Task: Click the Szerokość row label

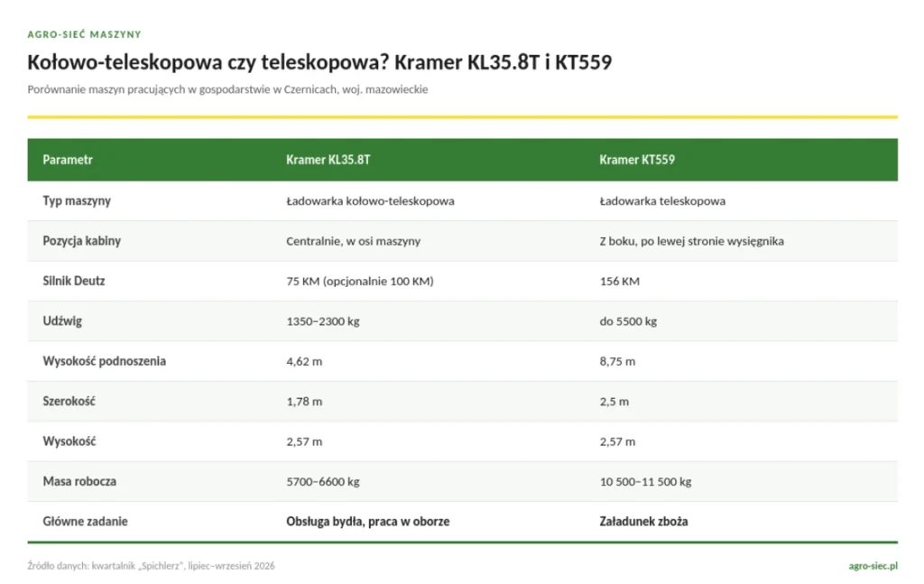Action: 69,402
